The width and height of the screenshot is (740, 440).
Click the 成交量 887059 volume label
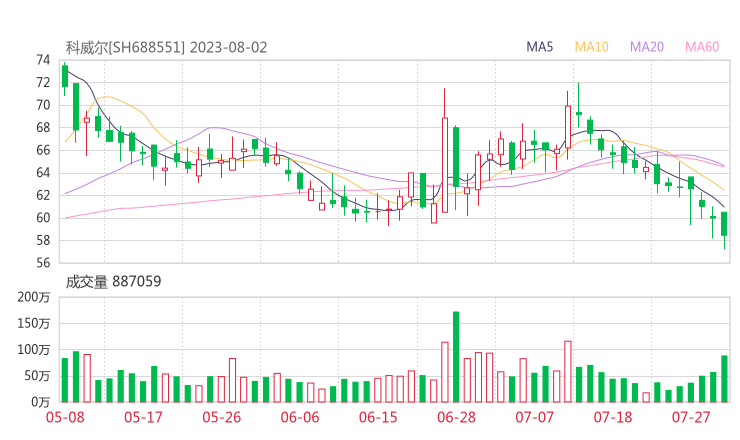click(113, 282)
